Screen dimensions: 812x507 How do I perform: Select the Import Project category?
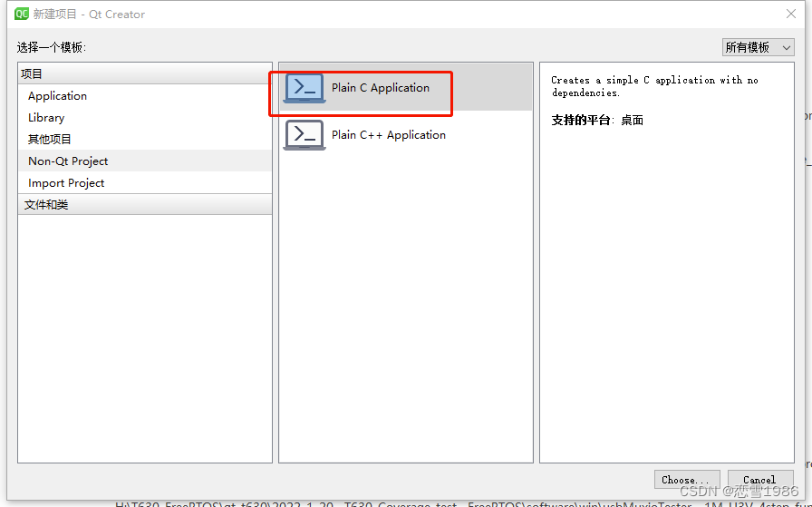[145, 183]
